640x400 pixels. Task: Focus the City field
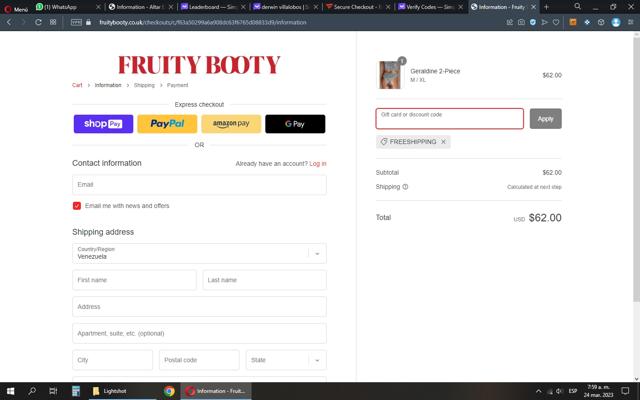pos(112,360)
